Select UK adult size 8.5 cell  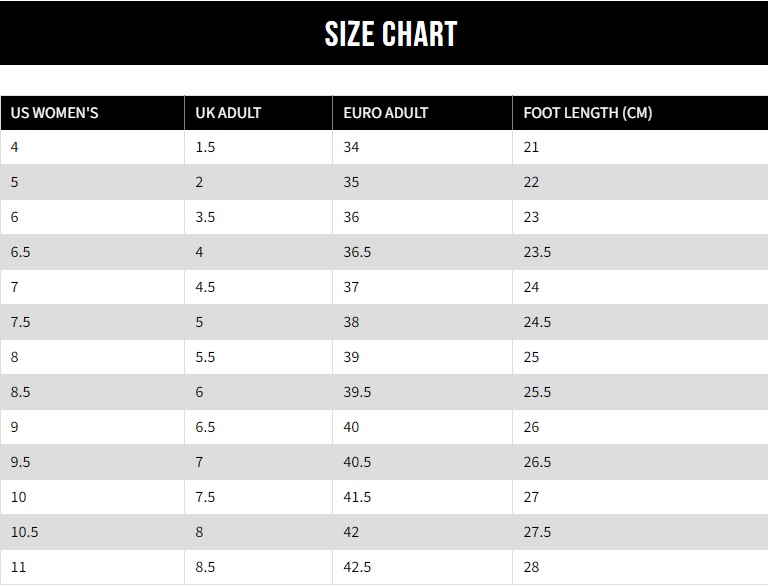click(205, 567)
